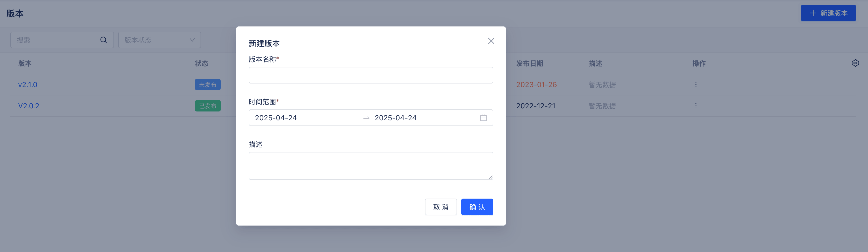
Task: Click the 搜索 search input box
Action: click(56, 40)
